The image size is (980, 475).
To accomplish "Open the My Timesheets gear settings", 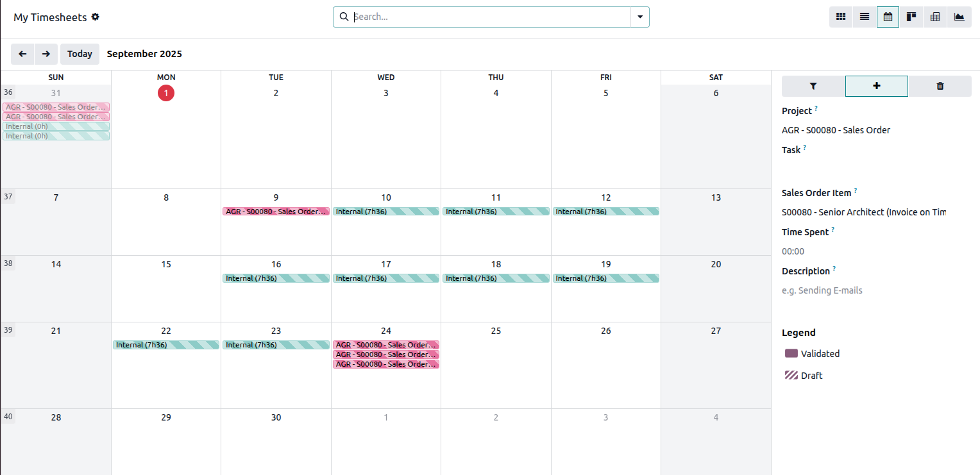I will tap(96, 17).
